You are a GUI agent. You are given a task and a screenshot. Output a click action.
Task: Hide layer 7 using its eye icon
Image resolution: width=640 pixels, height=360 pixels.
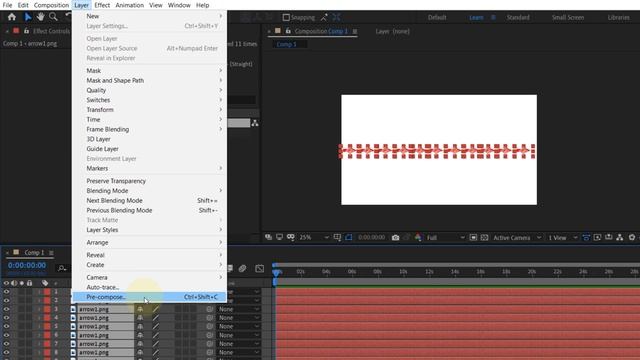[6, 344]
